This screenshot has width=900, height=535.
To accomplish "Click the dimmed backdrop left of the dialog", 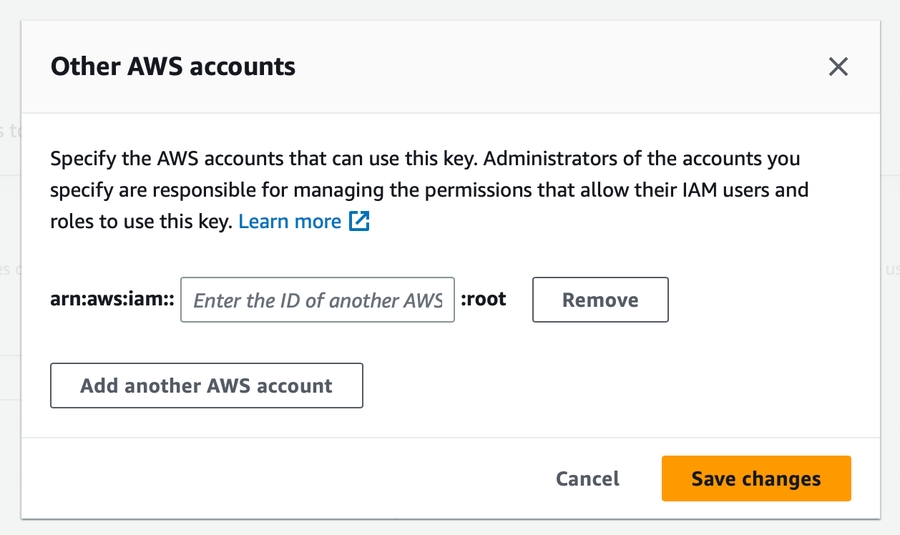I will point(9,300).
